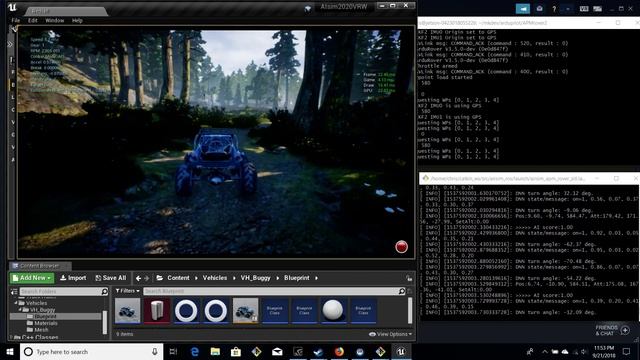Click the red record button in viewport
The height and width of the screenshot is (360, 640).
pyautogui.click(x=401, y=247)
